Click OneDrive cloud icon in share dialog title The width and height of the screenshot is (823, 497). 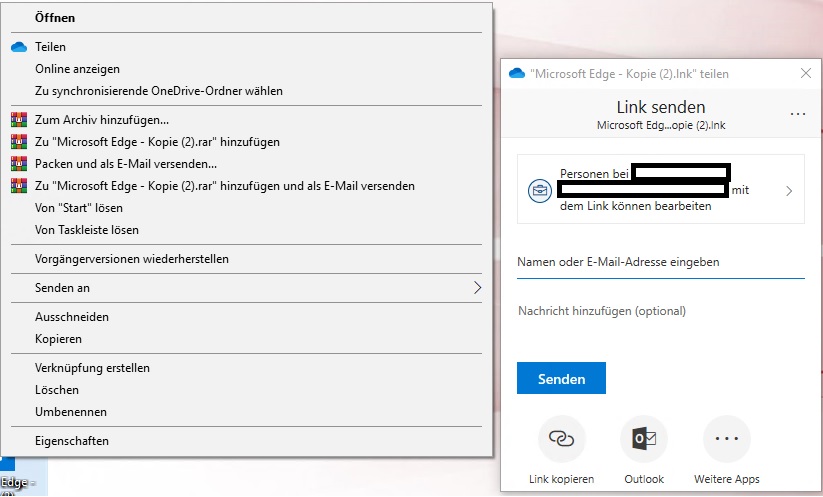[x=517, y=73]
